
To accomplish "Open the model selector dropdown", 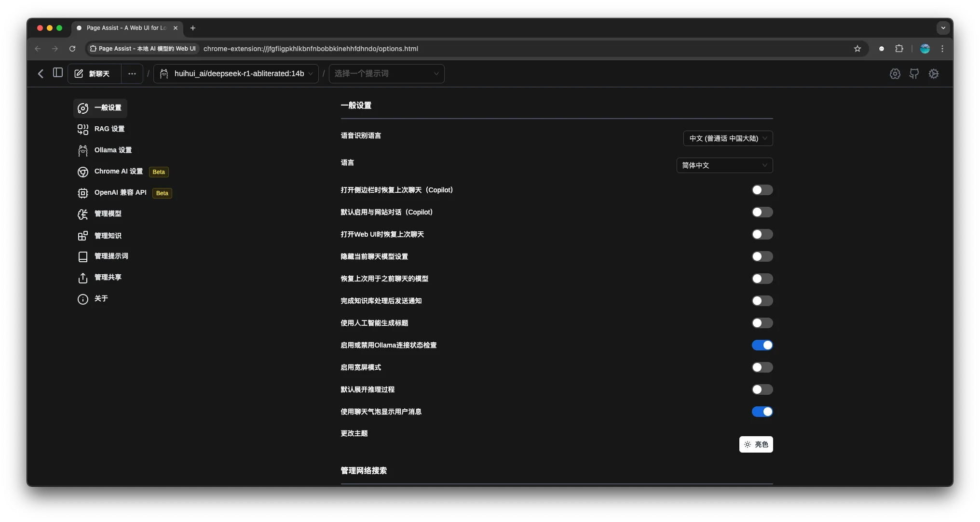I will (236, 74).
